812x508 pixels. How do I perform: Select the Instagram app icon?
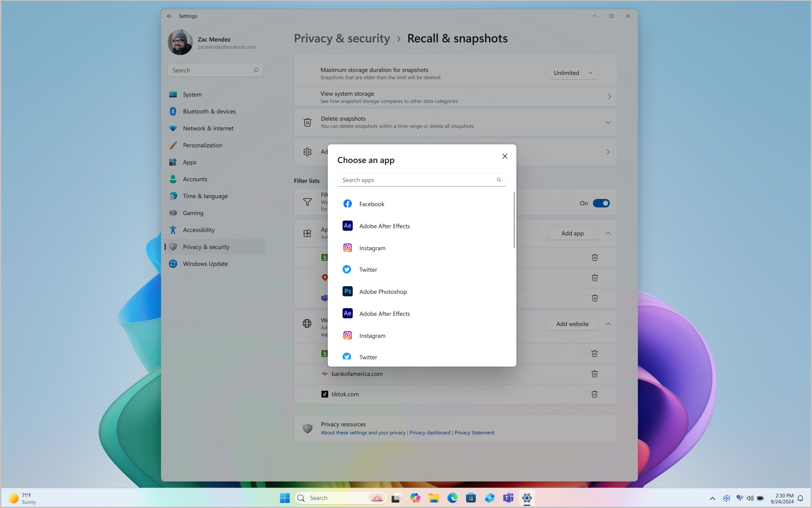click(x=347, y=248)
